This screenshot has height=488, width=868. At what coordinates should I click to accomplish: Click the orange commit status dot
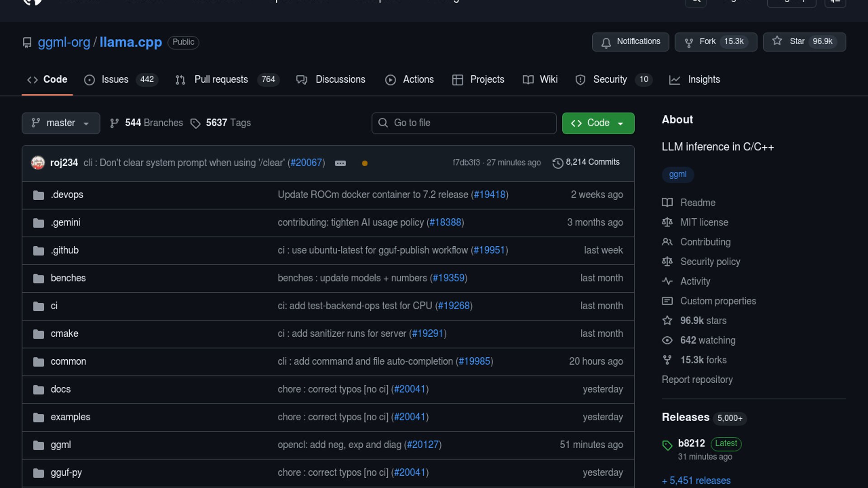364,163
